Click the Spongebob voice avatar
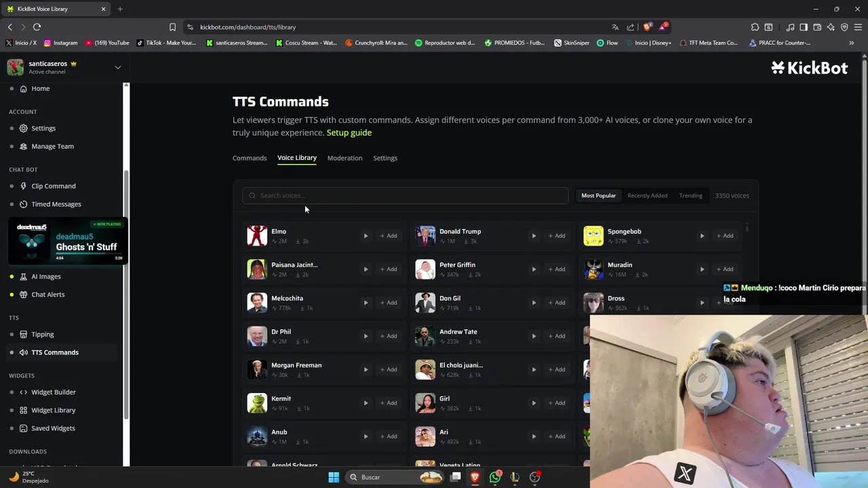The height and width of the screenshot is (488, 868). point(593,236)
